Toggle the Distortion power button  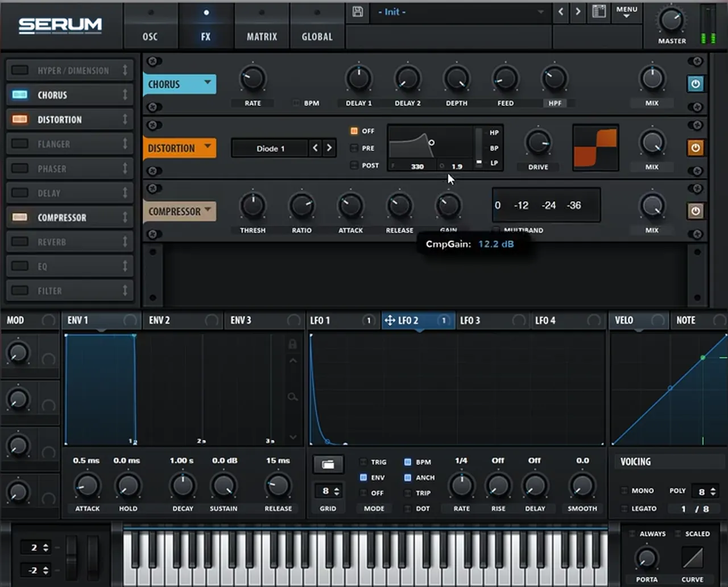[x=695, y=148]
